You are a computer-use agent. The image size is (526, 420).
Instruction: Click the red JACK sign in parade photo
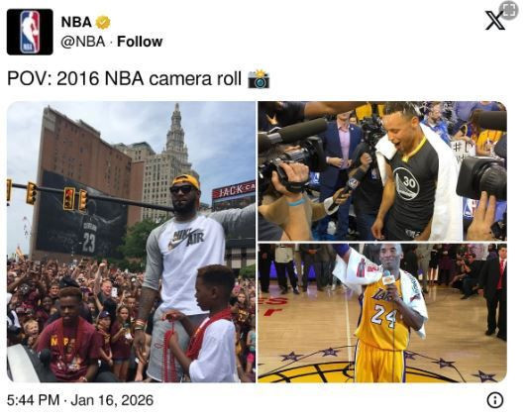pyautogui.click(x=234, y=190)
